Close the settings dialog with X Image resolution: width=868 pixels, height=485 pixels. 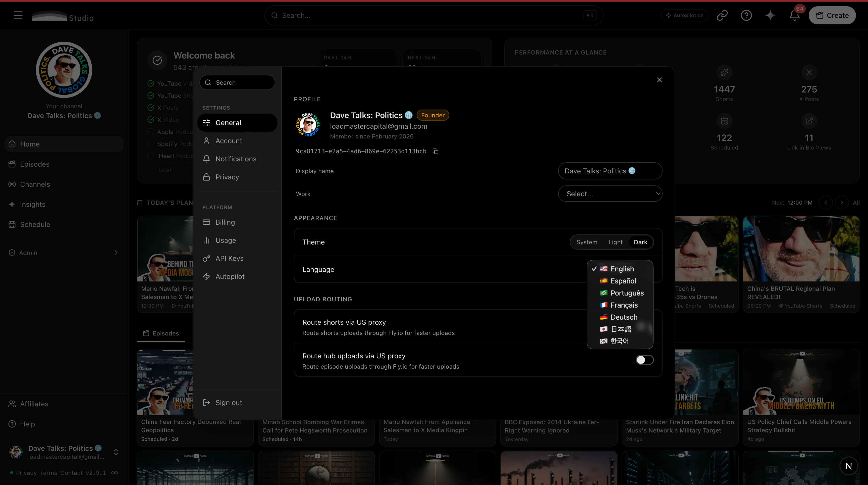pos(660,80)
